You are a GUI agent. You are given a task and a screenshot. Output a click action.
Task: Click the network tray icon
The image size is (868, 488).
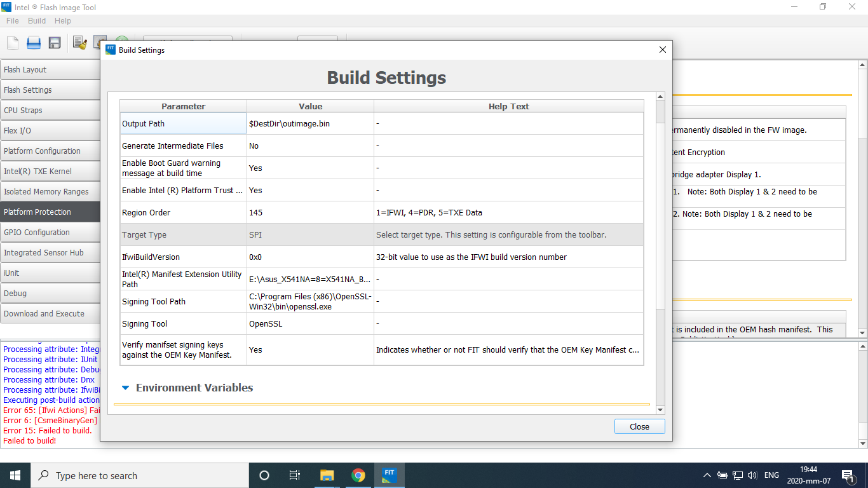[738, 475]
